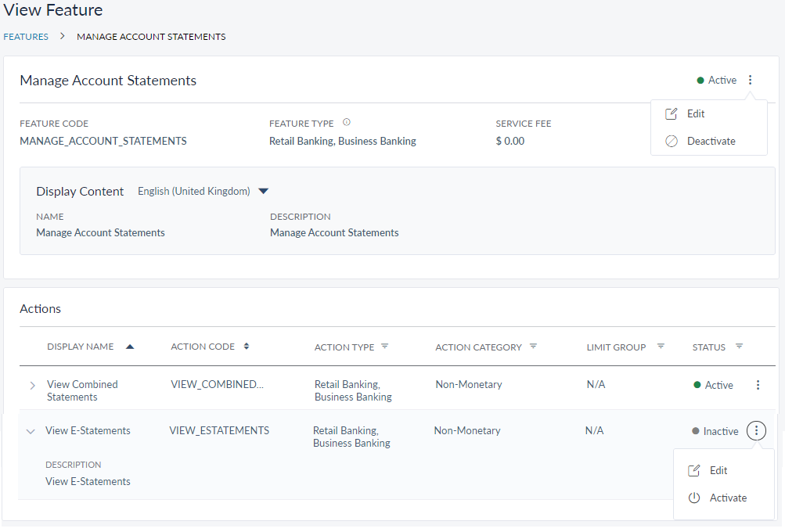Open the feature-level three-dot options menu
The image size is (785, 532).
(750, 80)
